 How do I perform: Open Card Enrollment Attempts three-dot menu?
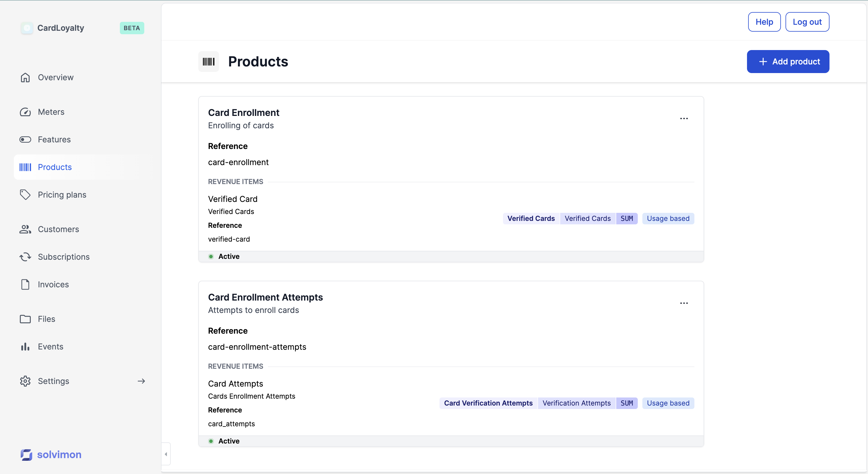(684, 303)
